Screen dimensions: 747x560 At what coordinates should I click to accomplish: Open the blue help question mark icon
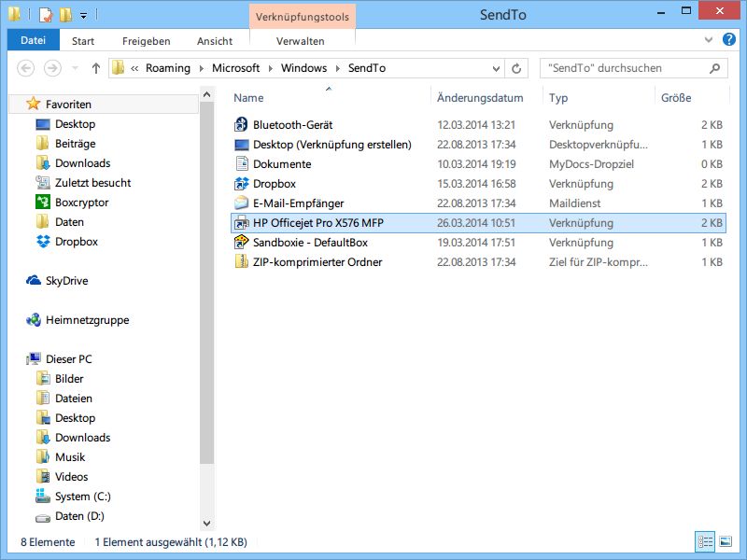pyautogui.click(x=729, y=39)
